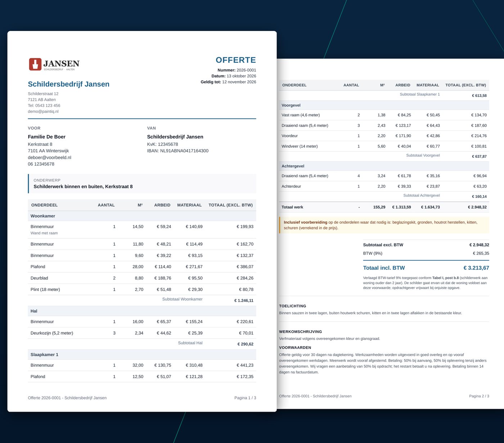This screenshot has height=443, width=504.
Task: Select the Vast raam (4,6 meter) row
Action: click(384, 115)
